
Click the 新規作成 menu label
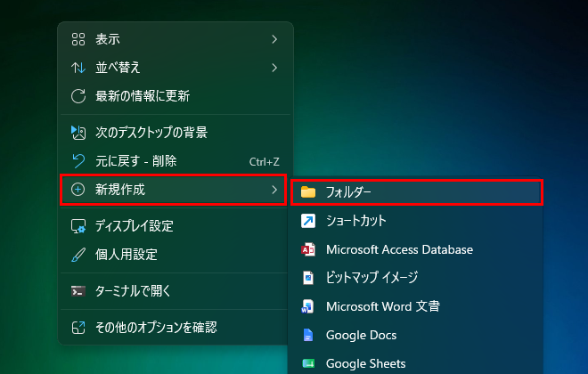120,190
